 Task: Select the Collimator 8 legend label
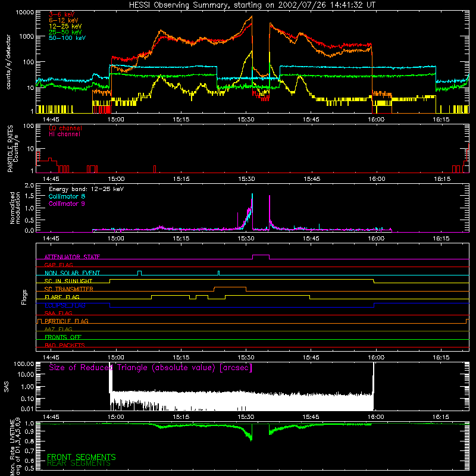coord(67,196)
